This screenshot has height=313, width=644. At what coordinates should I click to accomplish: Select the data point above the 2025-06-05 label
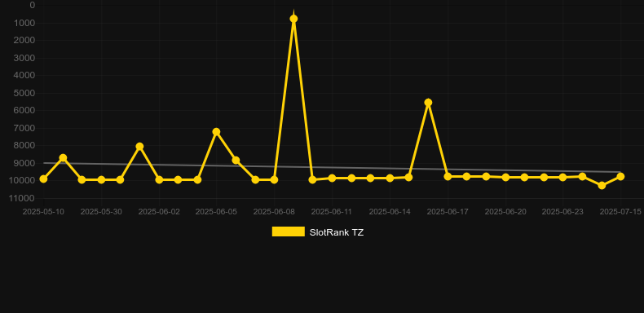click(x=217, y=132)
